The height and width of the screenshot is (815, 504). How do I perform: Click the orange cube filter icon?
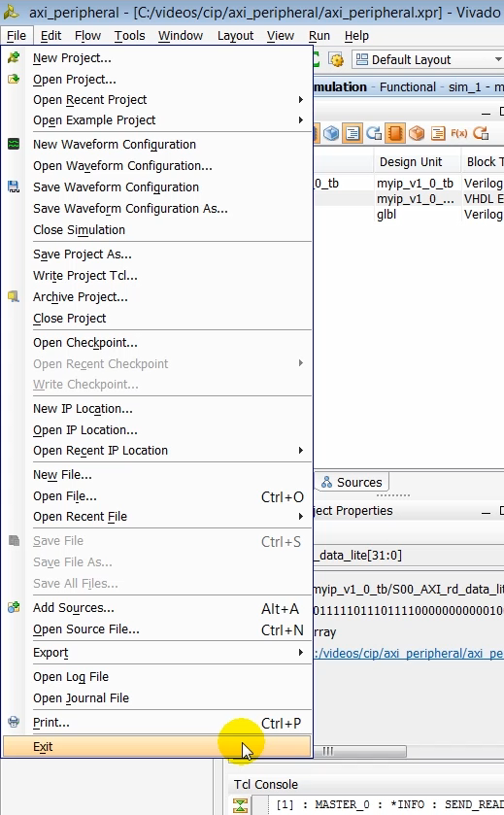(x=417, y=134)
